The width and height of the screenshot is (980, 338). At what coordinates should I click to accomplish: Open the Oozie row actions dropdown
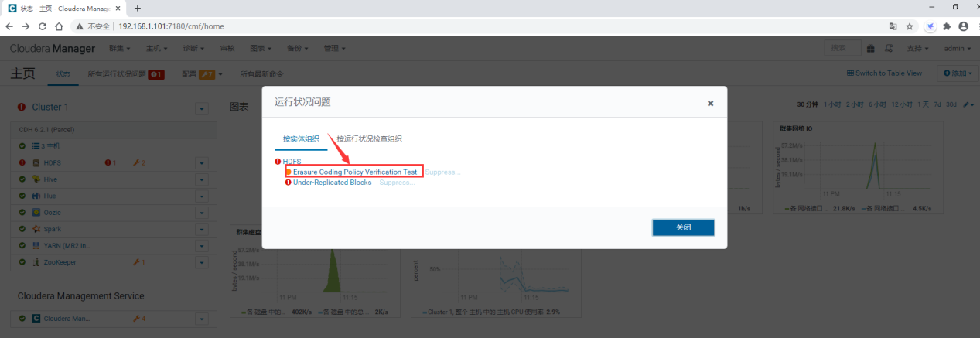tap(202, 213)
